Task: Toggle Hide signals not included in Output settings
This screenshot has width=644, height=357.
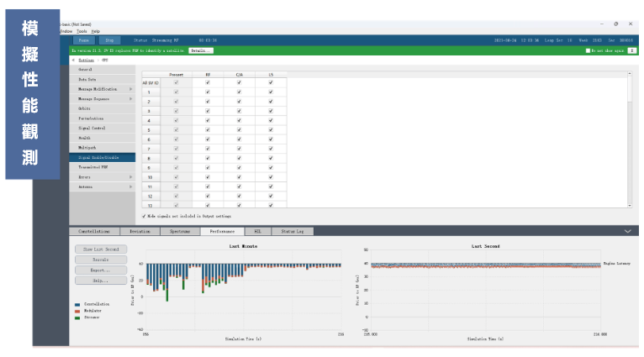Action: point(144,215)
